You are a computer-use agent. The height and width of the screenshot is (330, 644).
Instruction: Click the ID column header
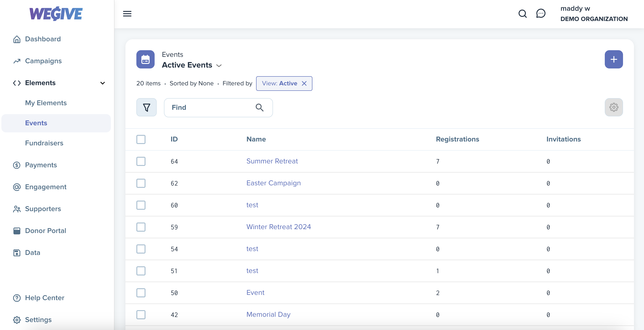click(174, 139)
